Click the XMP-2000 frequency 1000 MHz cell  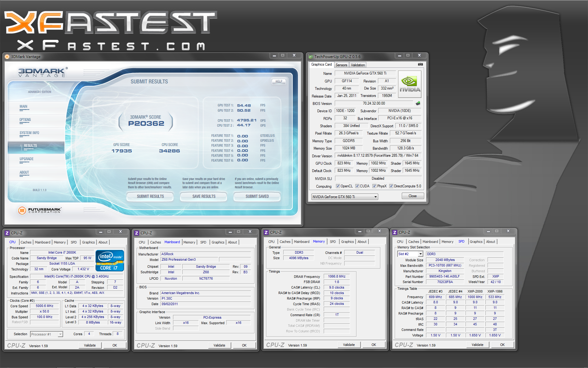point(475,297)
